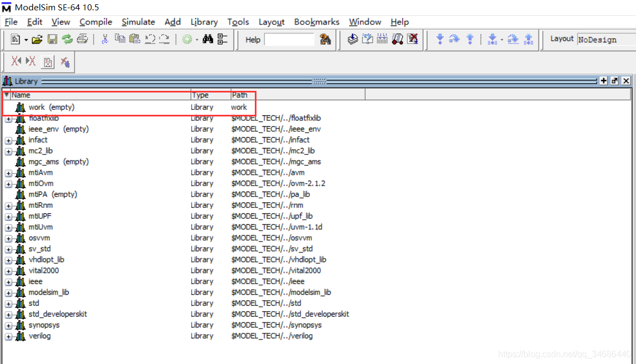Open the File menu

11,22
